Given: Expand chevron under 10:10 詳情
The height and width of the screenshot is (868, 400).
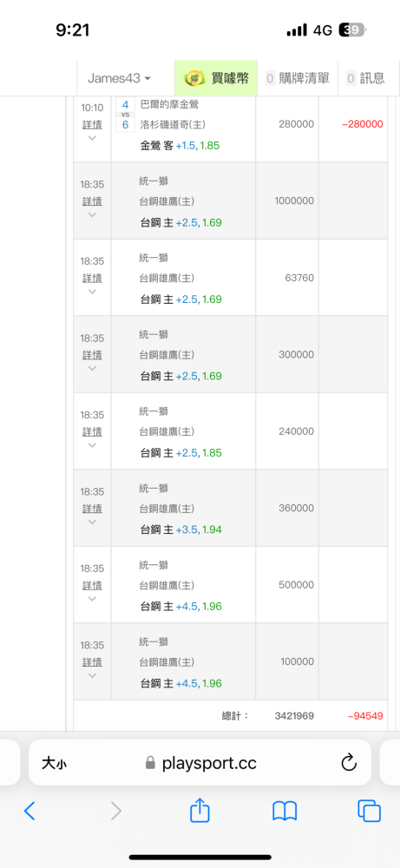Looking at the screenshot, I should click(92, 137).
